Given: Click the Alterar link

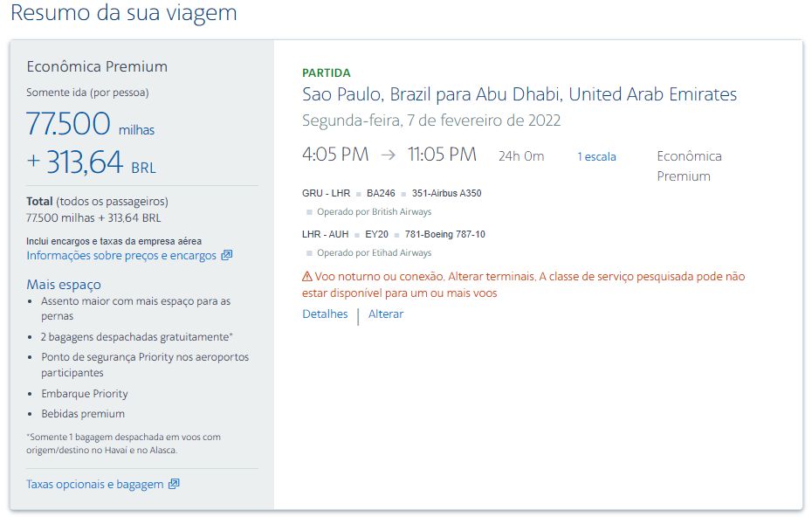Looking at the screenshot, I should (386, 314).
